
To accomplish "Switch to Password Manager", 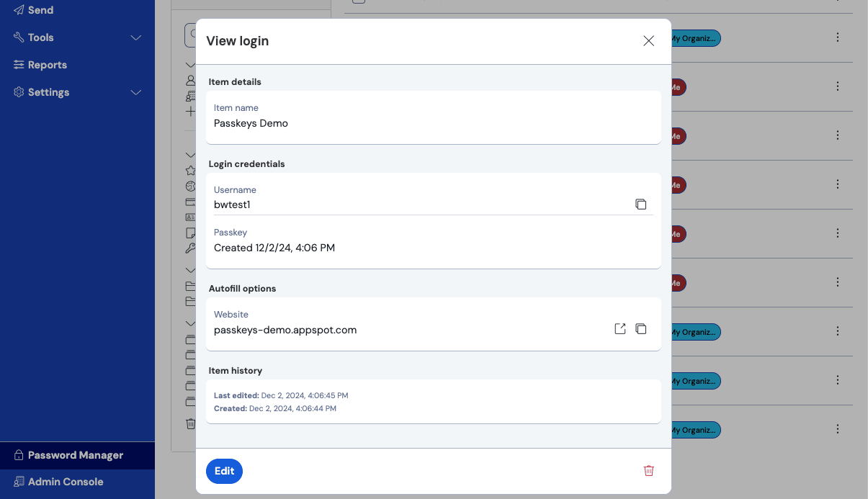I will (x=77, y=455).
